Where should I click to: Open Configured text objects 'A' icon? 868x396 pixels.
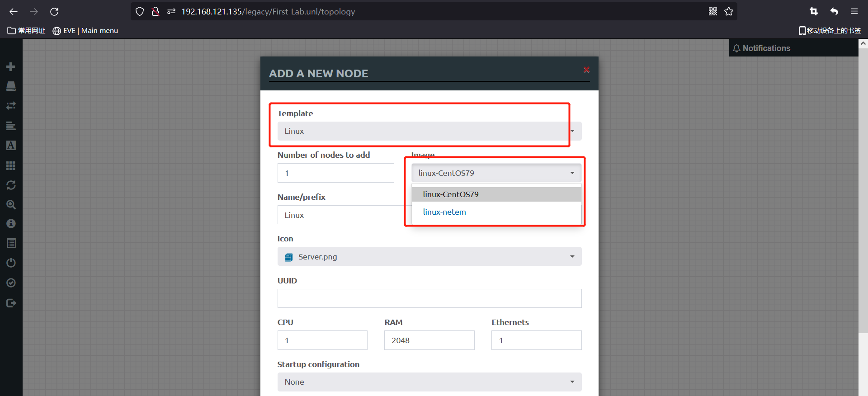pos(11,146)
